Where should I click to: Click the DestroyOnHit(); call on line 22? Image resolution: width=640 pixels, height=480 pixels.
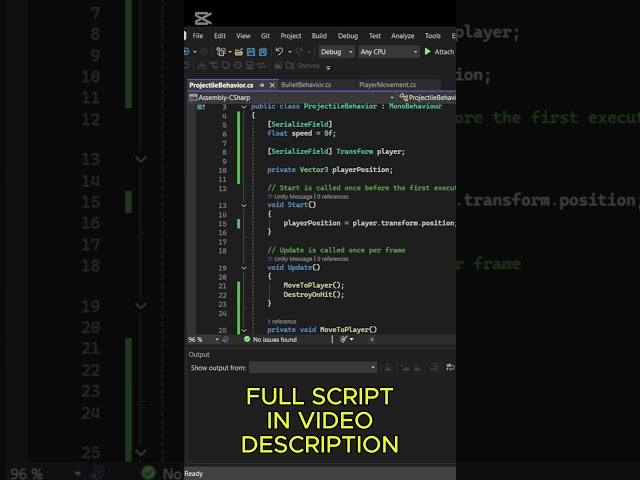point(314,294)
